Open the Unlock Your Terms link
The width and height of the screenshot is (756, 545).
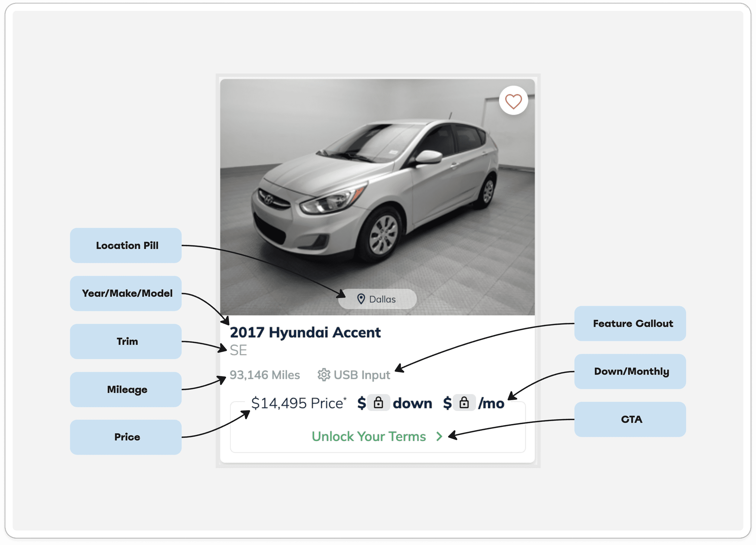tap(369, 436)
